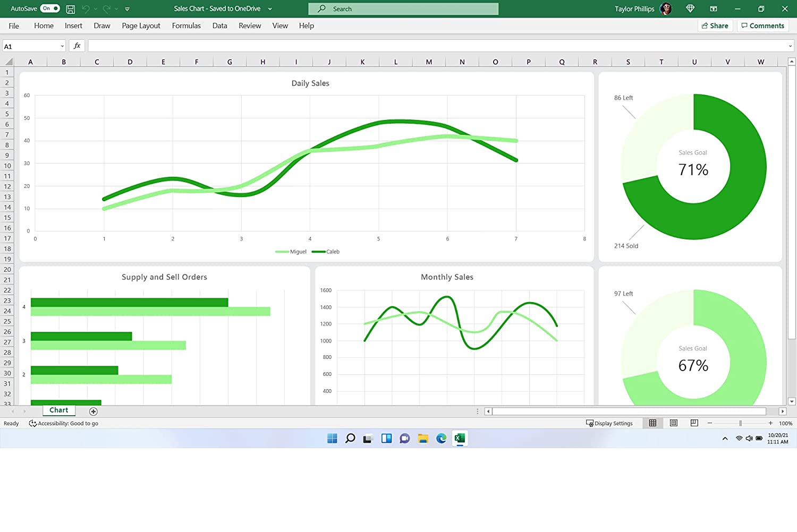Open Excel from the Windows taskbar

click(460, 438)
